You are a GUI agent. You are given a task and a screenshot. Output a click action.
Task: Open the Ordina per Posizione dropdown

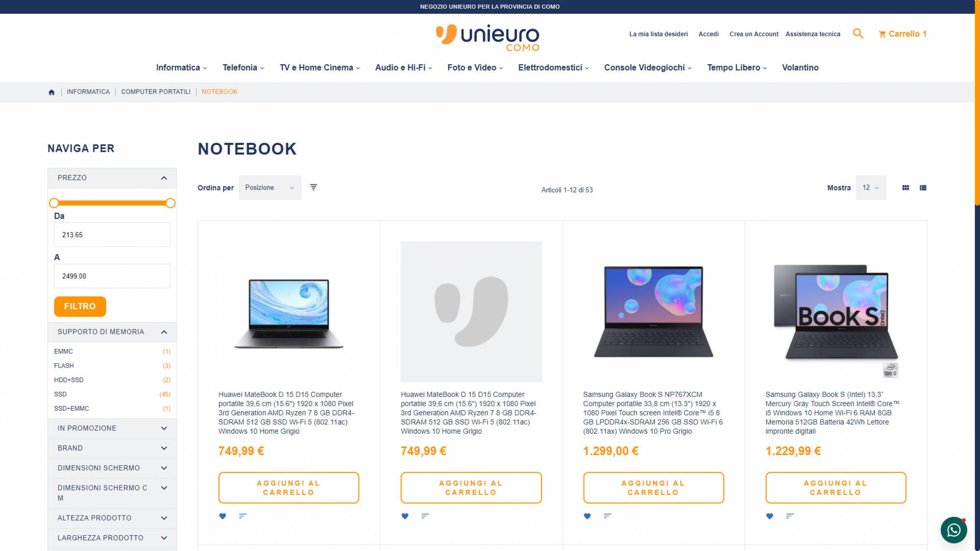[x=270, y=187]
